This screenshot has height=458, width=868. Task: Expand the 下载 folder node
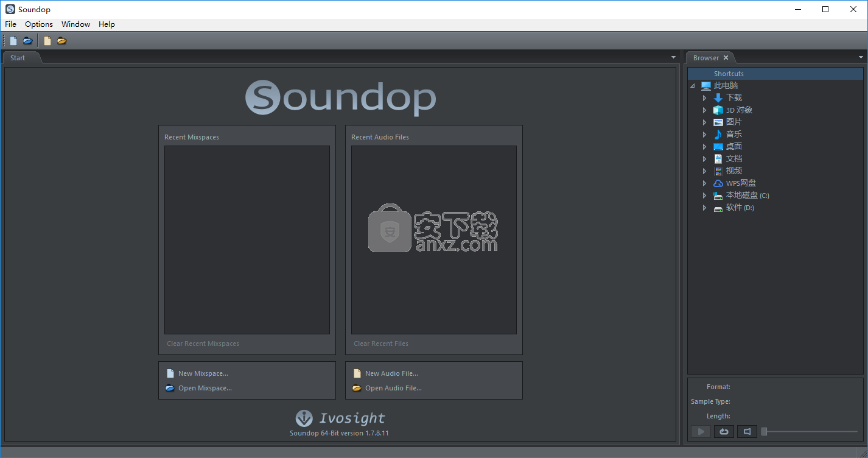click(x=704, y=98)
